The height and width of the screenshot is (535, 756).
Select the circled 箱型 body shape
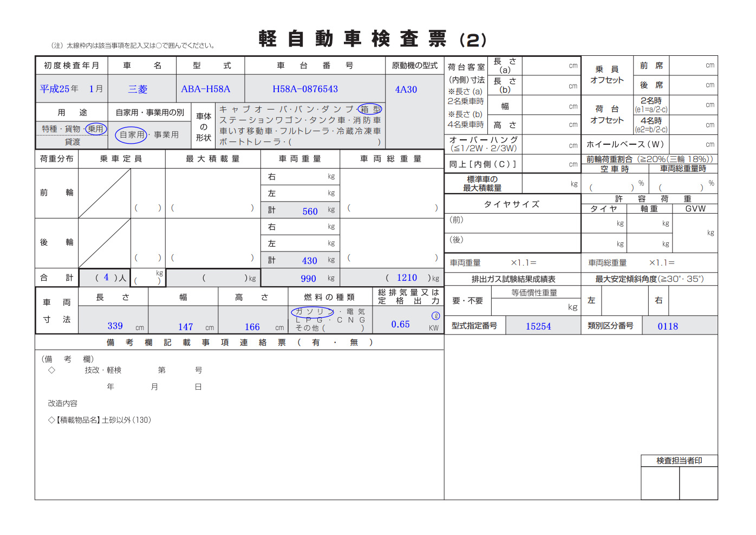click(370, 109)
